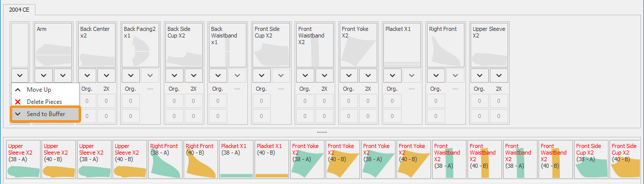Switch to the 2004 CE tab

19,10
